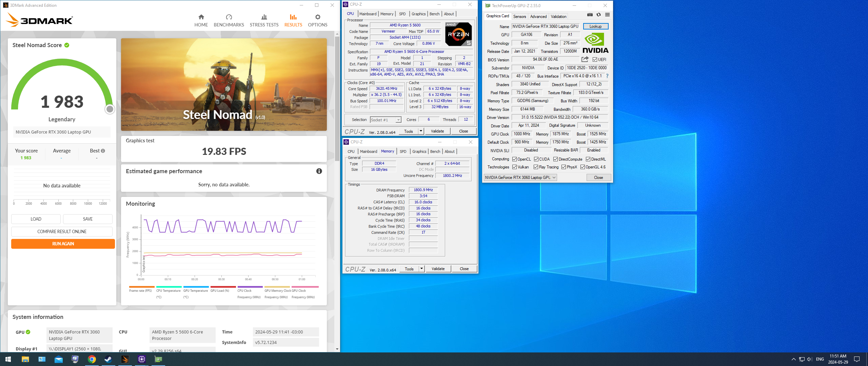Click GPU-Z refresh icon

click(599, 15)
